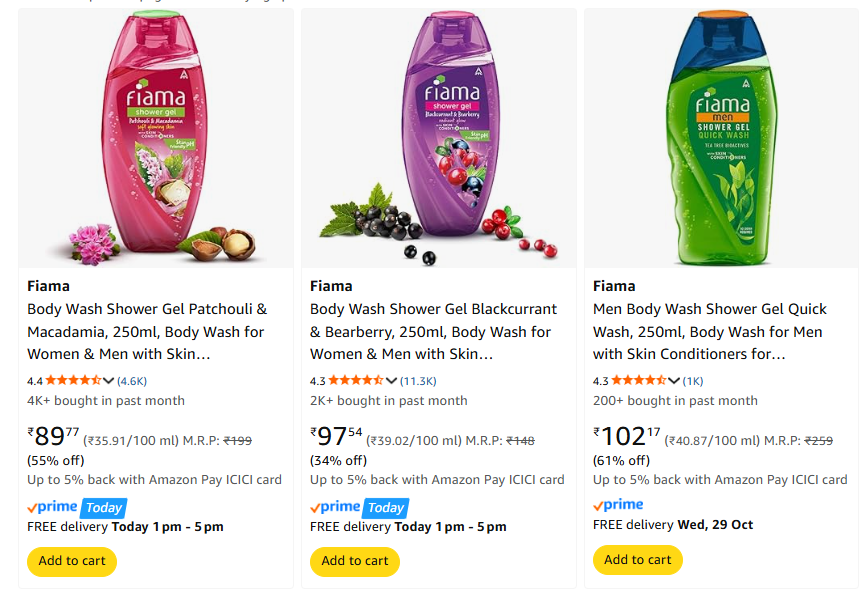The width and height of the screenshot is (864, 594).
Task: Add Patchouli & Macadamia shower gel to cart
Action: pos(72,561)
